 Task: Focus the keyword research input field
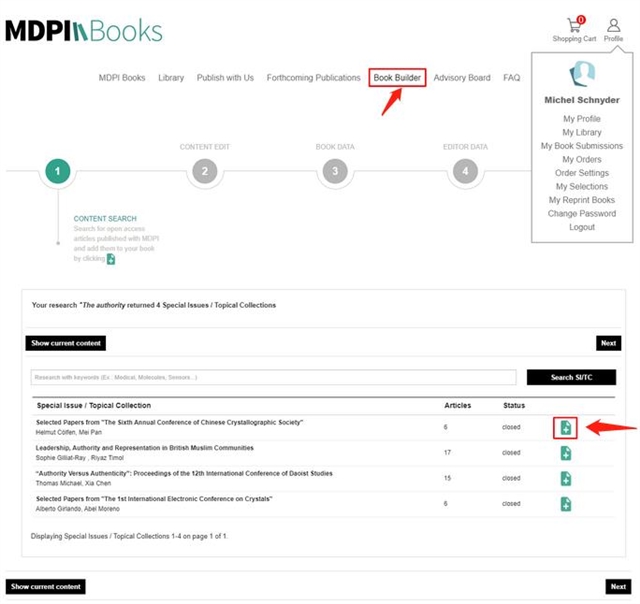tap(273, 377)
